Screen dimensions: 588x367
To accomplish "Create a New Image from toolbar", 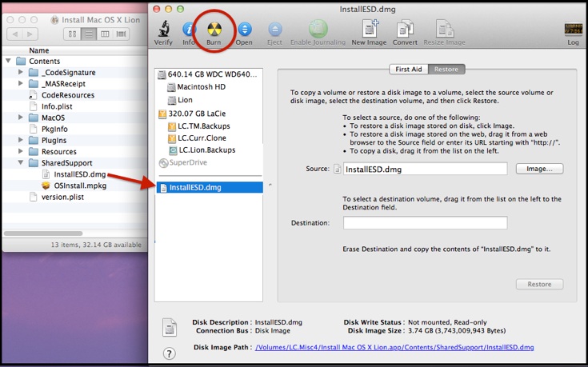I will click(x=370, y=29).
